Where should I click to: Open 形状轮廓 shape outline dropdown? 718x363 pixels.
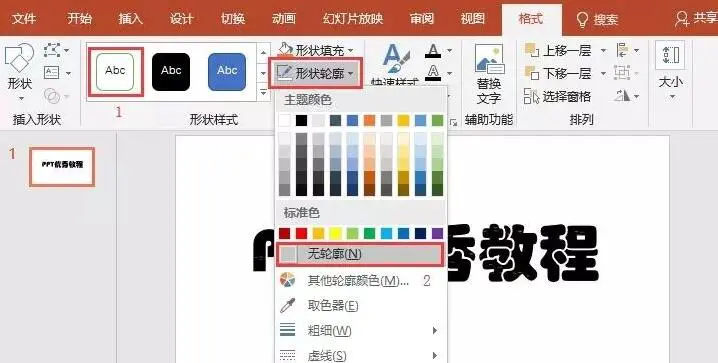[x=316, y=73]
